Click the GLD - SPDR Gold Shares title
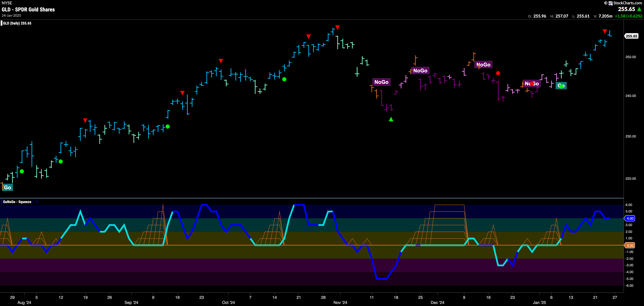Viewport: 644px width, 306px height. click(28, 10)
